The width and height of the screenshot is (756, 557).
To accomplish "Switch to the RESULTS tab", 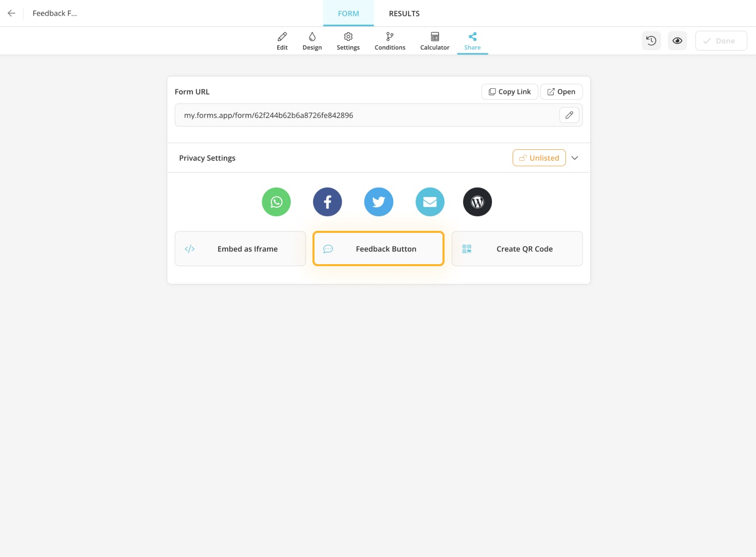I will tap(404, 13).
